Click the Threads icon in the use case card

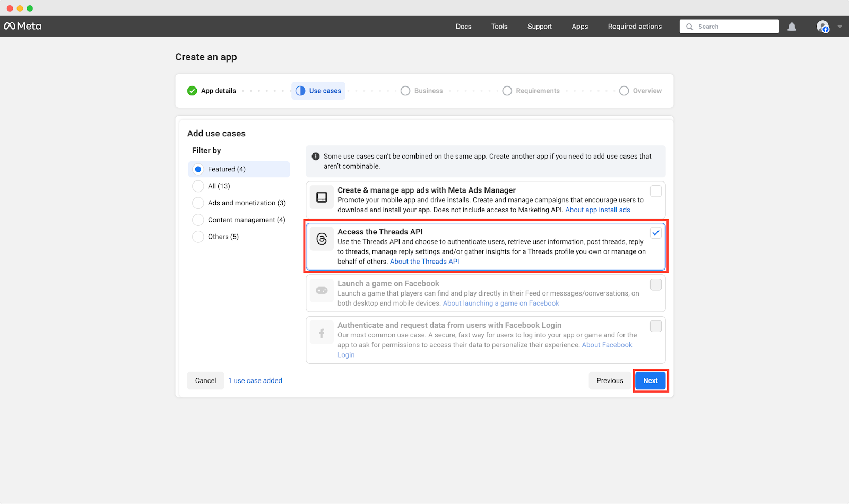tap(322, 238)
